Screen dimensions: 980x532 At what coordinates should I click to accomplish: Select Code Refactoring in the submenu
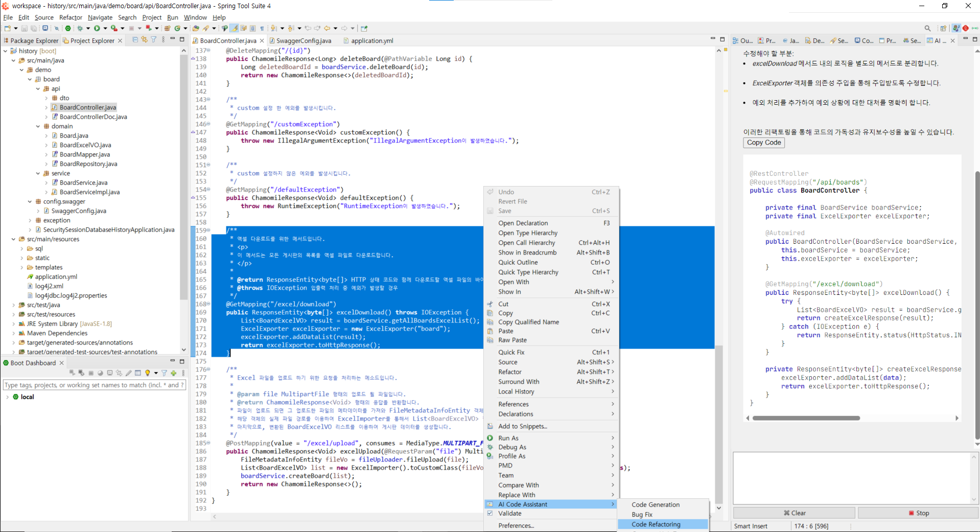pyautogui.click(x=656, y=524)
